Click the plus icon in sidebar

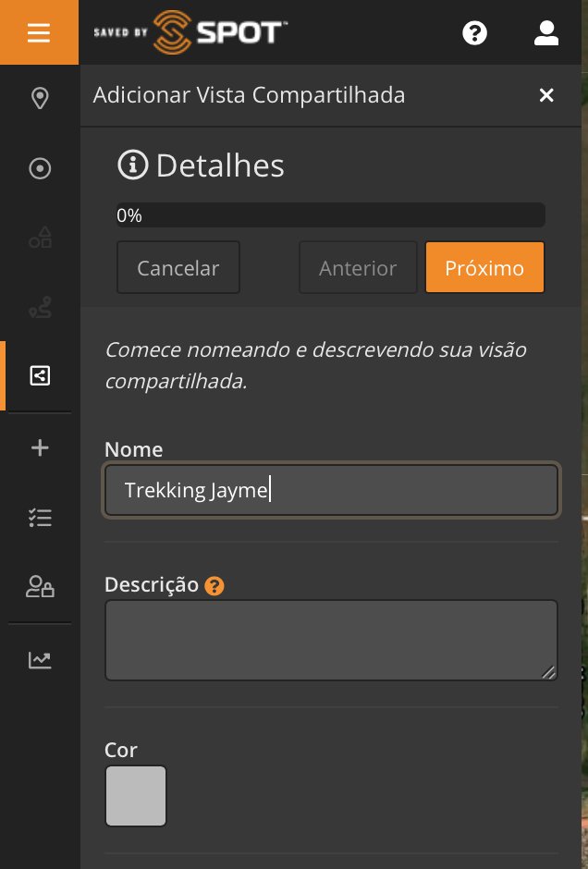pyautogui.click(x=40, y=448)
